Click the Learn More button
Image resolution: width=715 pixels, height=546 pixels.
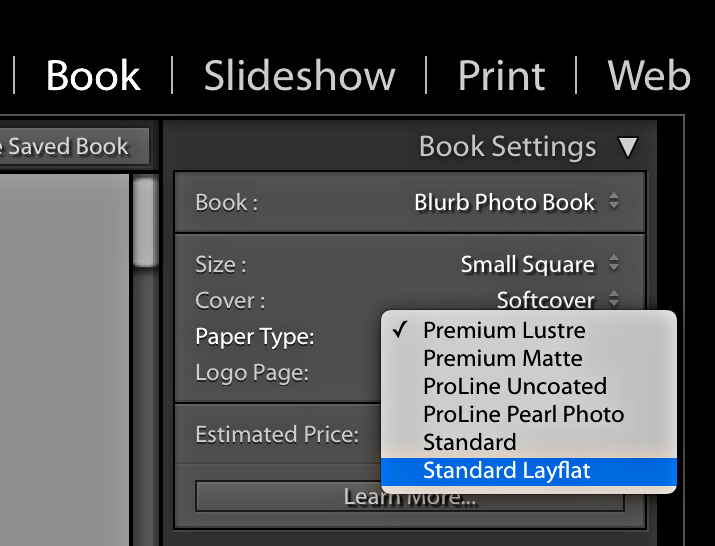tap(409, 497)
